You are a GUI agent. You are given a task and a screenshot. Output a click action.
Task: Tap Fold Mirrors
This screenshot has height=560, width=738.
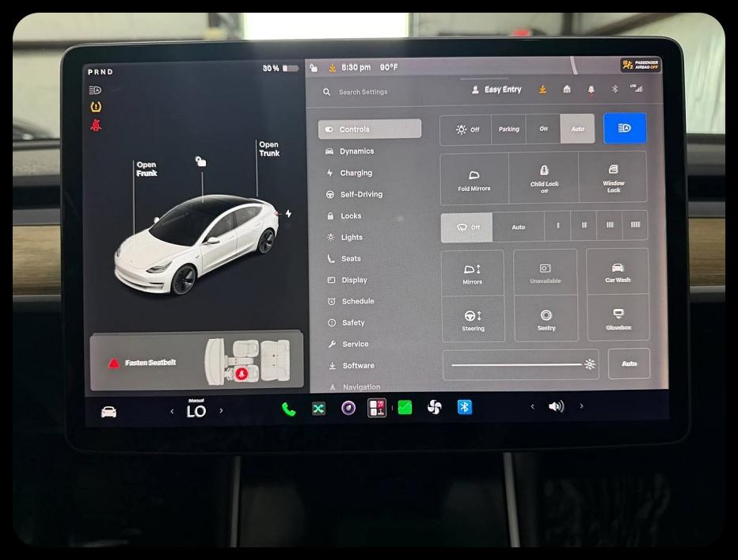474,180
